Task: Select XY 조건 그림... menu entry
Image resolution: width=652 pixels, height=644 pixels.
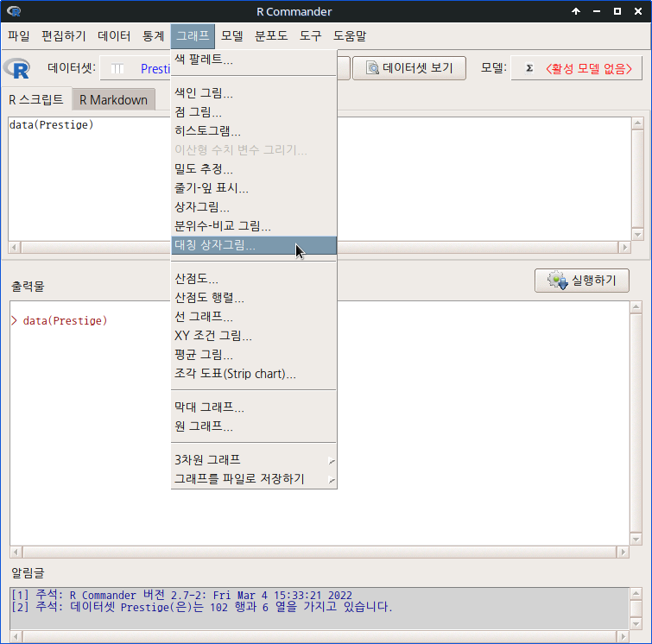Action: click(x=254, y=336)
